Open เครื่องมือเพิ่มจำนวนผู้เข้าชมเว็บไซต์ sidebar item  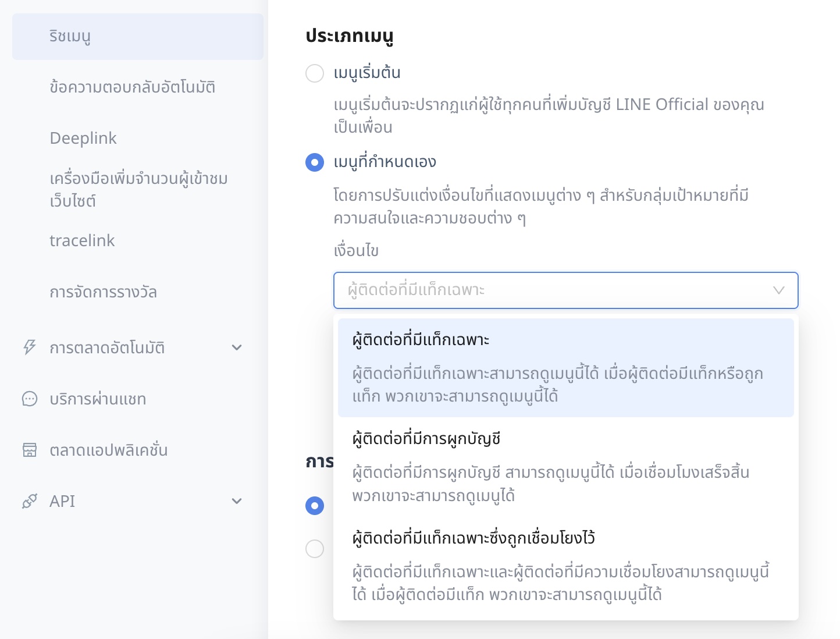[138, 189]
